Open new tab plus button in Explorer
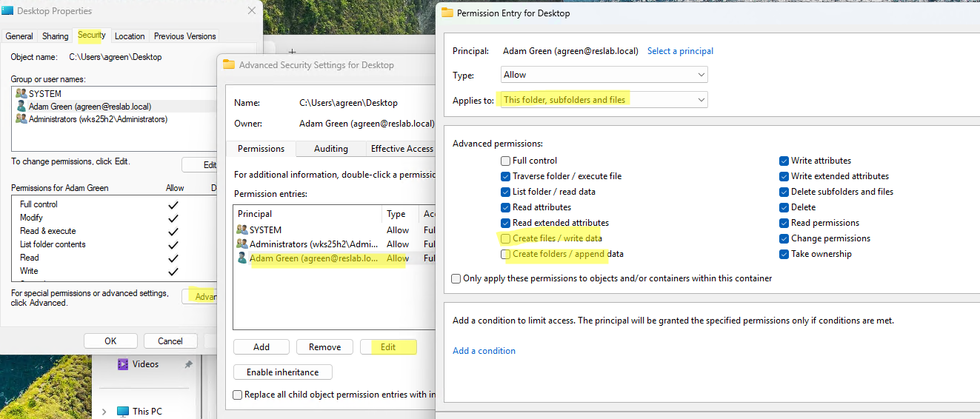Image resolution: width=980 pixels, height=419 pixels. (292, 52)
